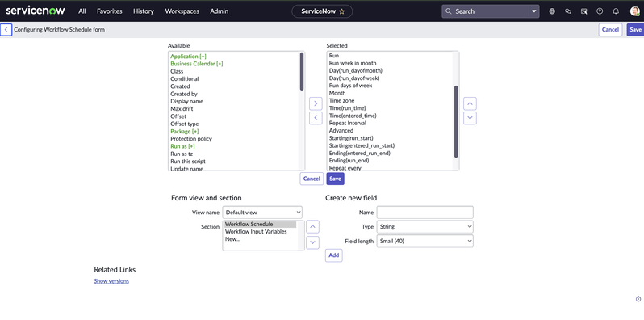
Task: Select Workflow Input Variables section
Action: pyautogui.click(x=256, y=232)
